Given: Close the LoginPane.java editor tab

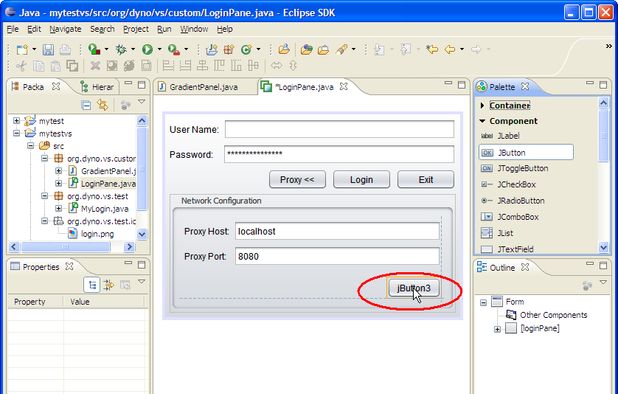Looking at the screenshot, I should coord(344,86).
